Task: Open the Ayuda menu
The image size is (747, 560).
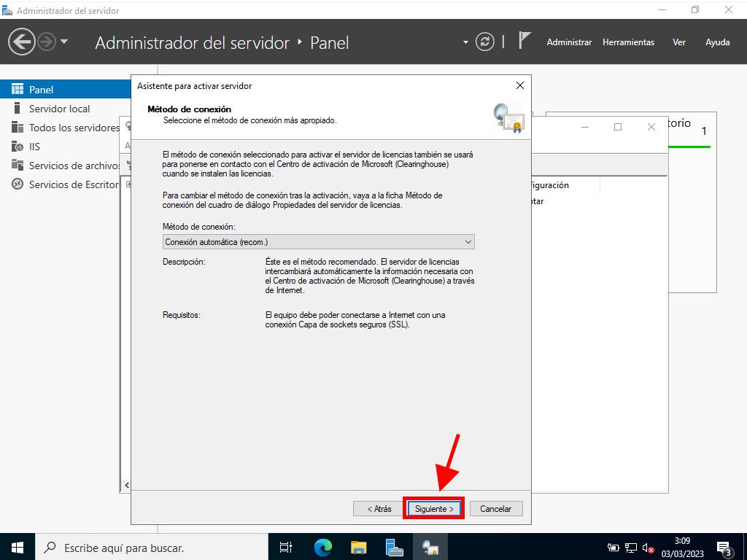Action: tap(717, 42)
